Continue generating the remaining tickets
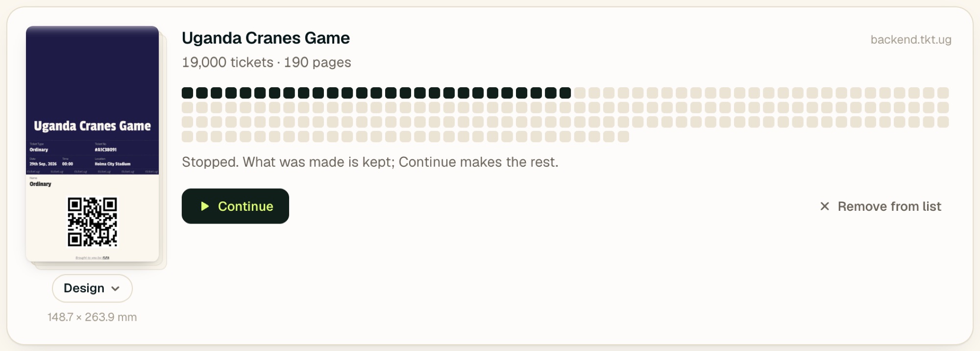 point(235,206)
